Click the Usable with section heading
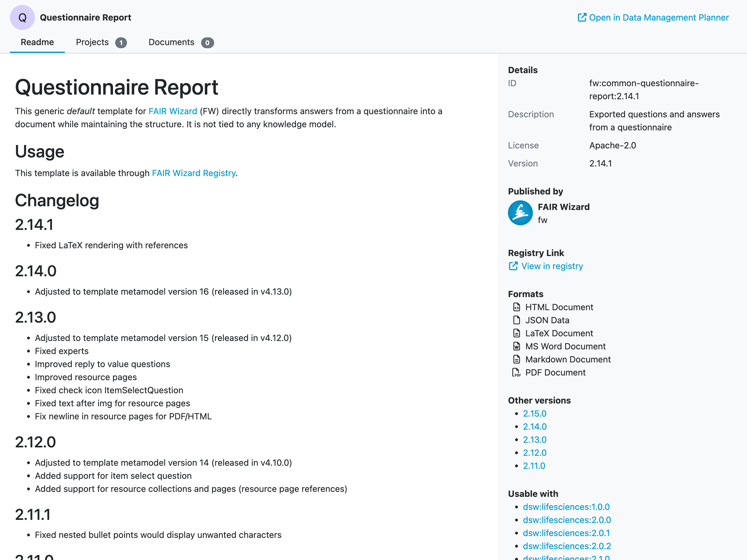Image resolution: width=747 pixels, height=560 pixels. pyautogui.click(x=533, y=494)
